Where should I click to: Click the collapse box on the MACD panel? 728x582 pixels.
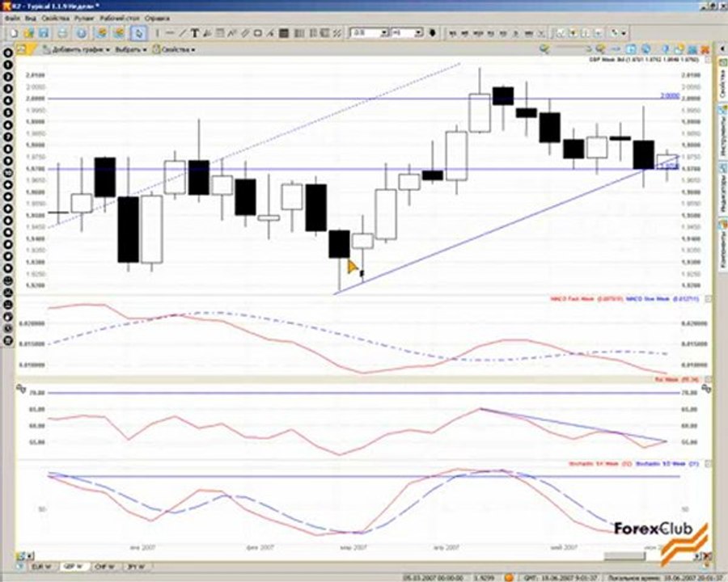708,299
